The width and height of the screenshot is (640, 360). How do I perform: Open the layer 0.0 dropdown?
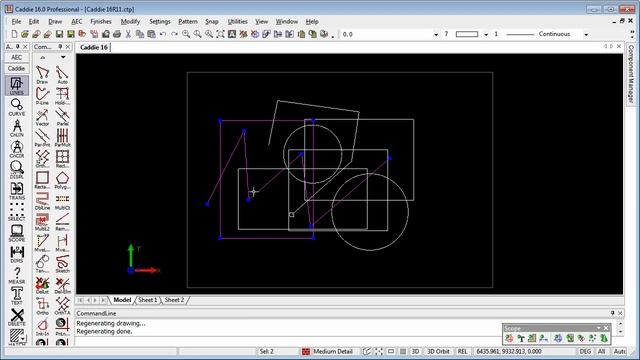pos(436,35)
